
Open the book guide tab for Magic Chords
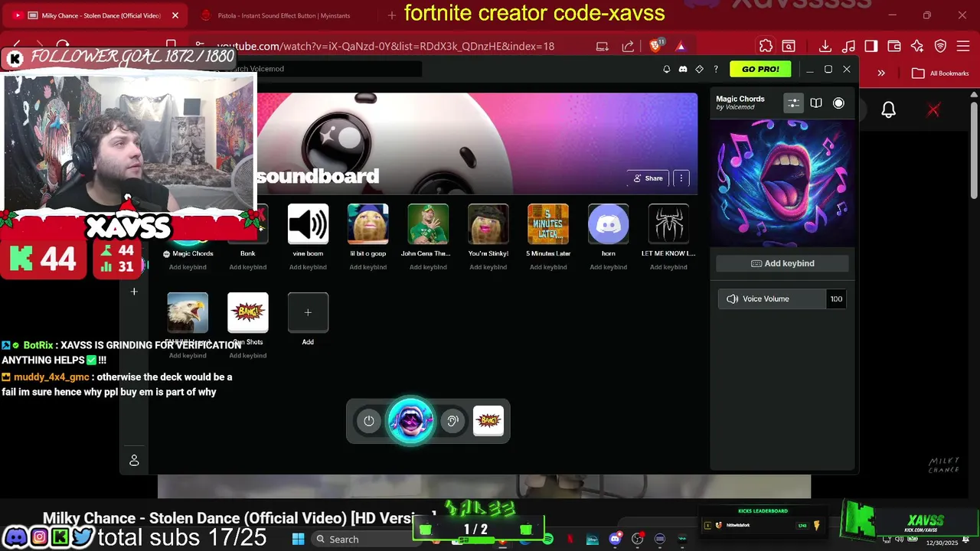[816, 103]
